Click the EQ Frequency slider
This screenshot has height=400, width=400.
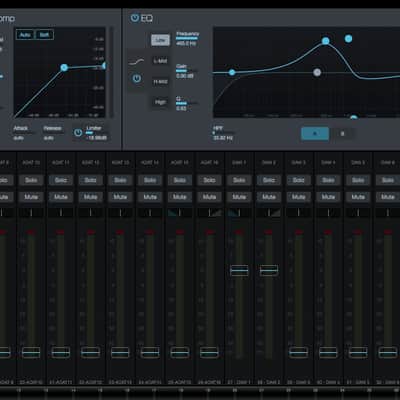coord(187,38)
